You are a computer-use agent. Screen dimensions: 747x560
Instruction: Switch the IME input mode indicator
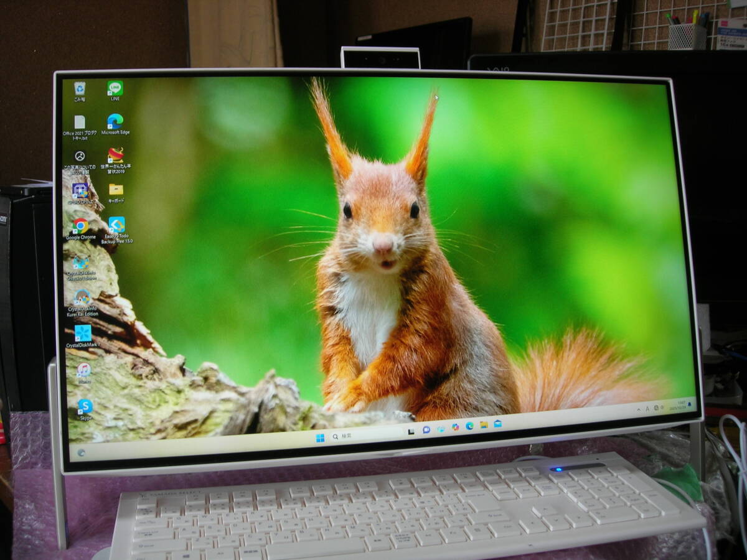[x=647, y=409]
